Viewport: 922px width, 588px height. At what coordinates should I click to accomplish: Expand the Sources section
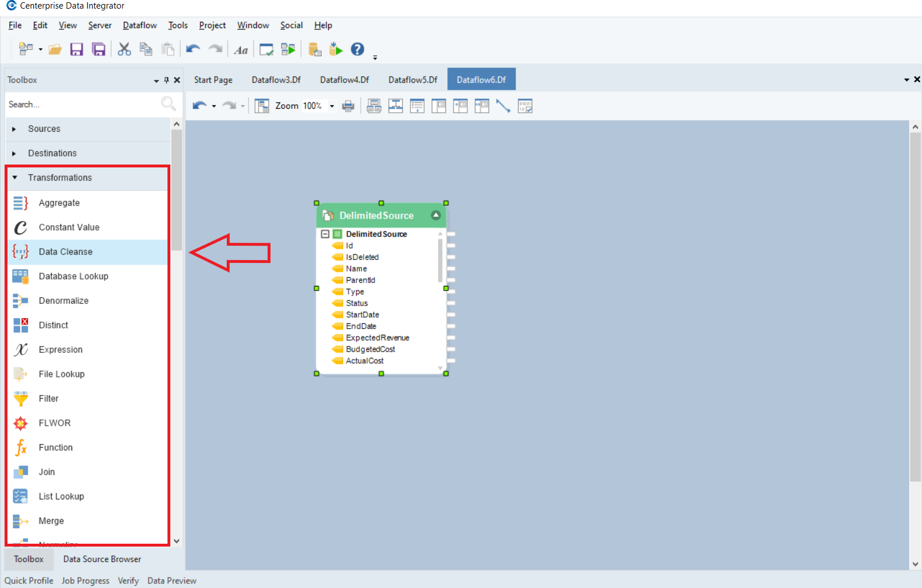point(14,129)
